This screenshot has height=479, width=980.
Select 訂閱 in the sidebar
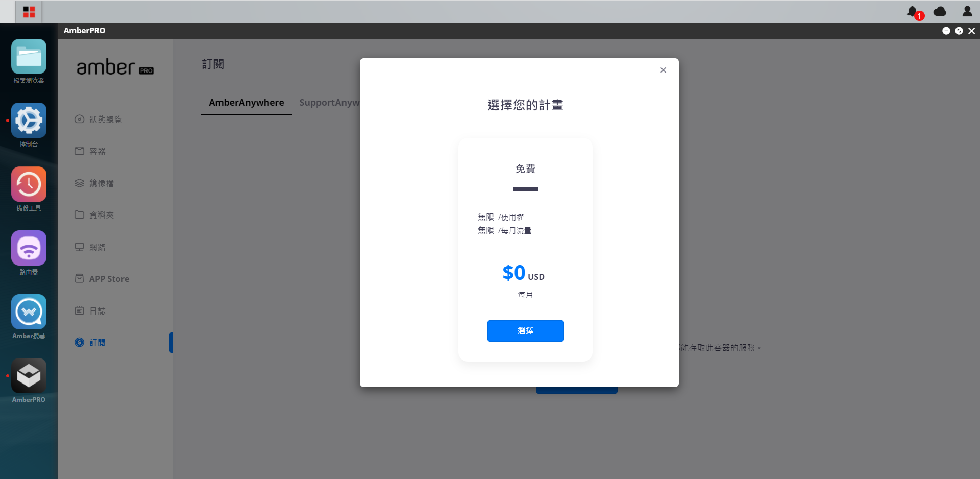(90, 343)
